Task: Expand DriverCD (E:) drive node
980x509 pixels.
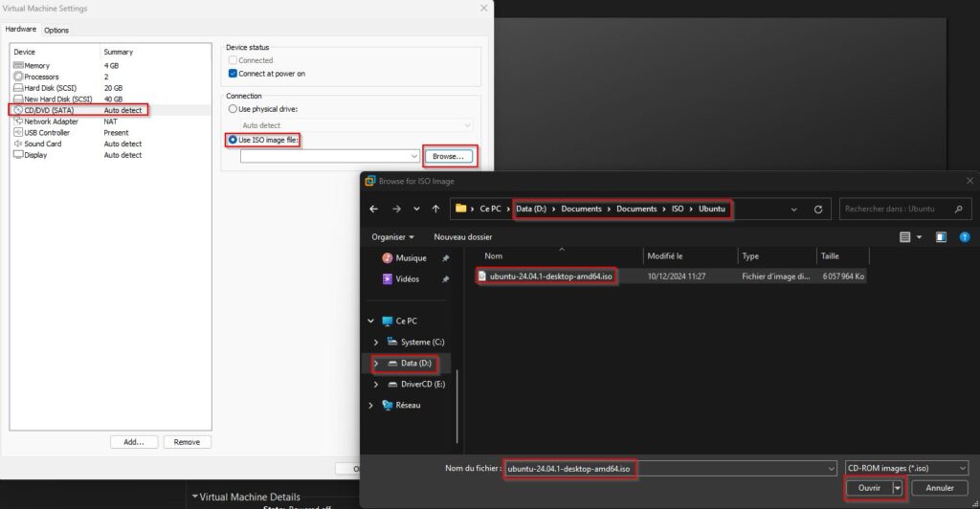Action: click(x=375, y=384)
